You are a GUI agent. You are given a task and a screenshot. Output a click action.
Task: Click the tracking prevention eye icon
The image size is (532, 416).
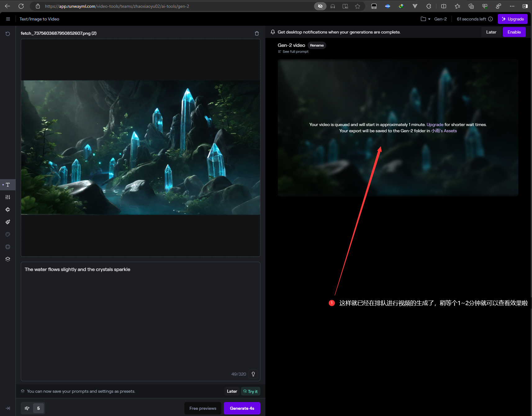pos(320,6)
